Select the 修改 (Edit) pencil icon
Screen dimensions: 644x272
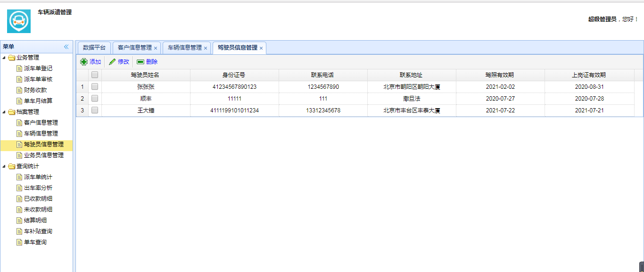[112, 61]
